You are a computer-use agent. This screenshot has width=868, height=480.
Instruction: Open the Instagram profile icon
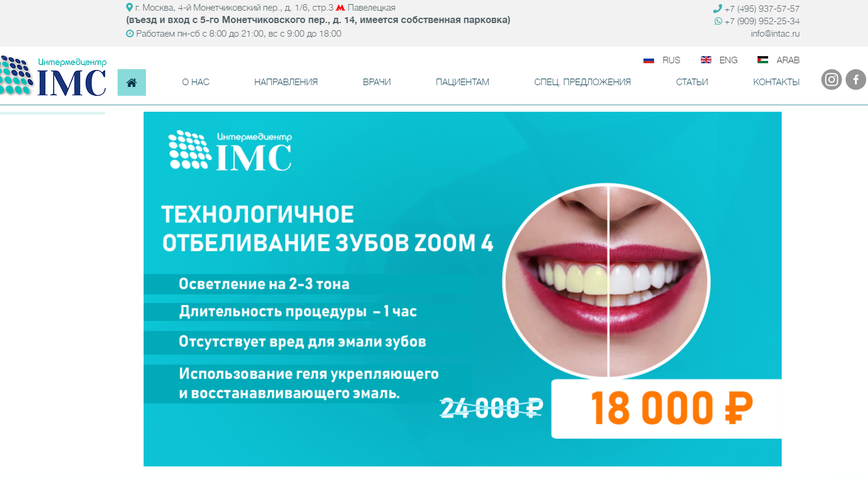click(x=831, y=80)
